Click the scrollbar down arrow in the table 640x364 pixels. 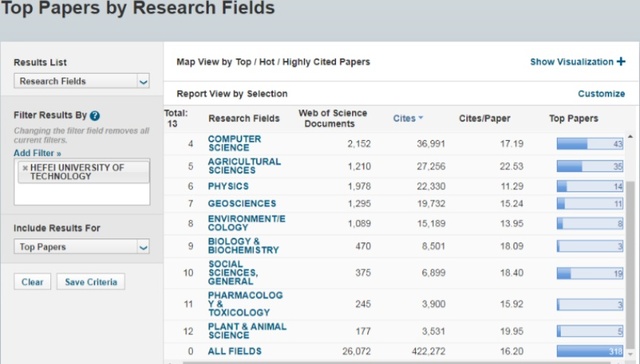pos(630,354)
